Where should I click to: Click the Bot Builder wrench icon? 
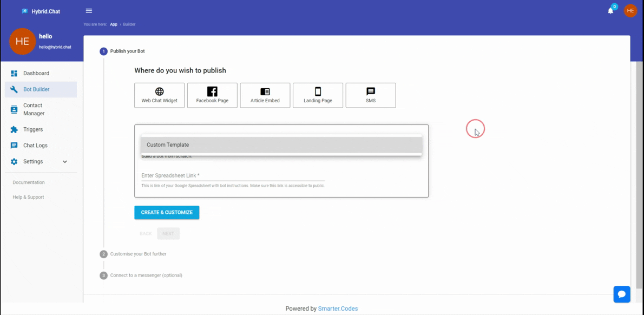click(14, 89)
